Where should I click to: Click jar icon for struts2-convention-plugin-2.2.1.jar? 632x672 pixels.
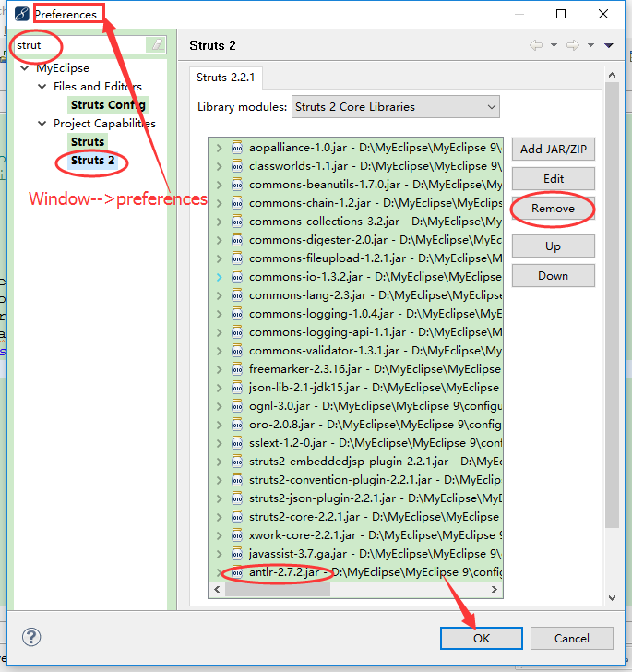point(237,480)
